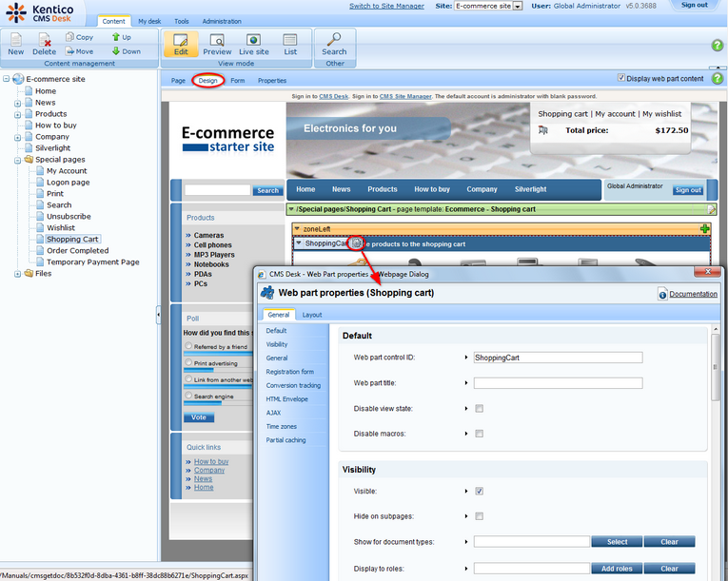
Task: Open Live site view mode
Action: pyautogui.click(x=253, y=44)
